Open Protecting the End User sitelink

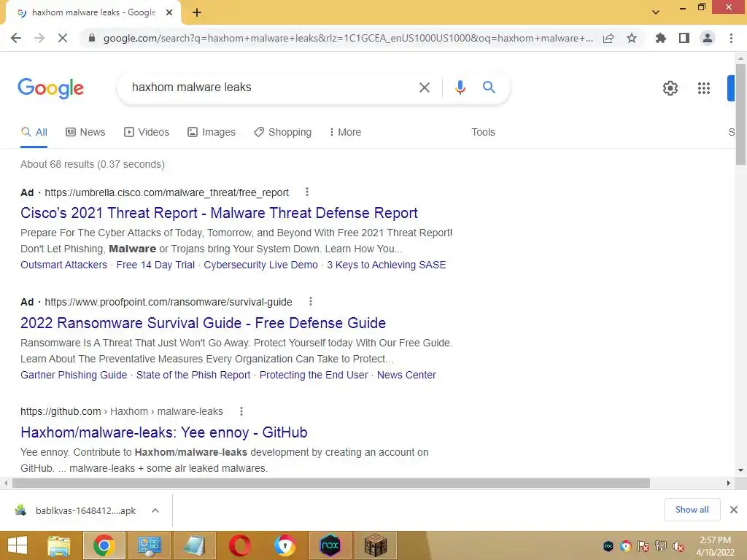coord(314,375)
